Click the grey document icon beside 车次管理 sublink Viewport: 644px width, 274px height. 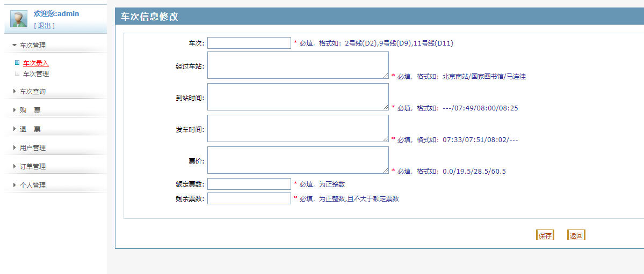coord(17,73)
